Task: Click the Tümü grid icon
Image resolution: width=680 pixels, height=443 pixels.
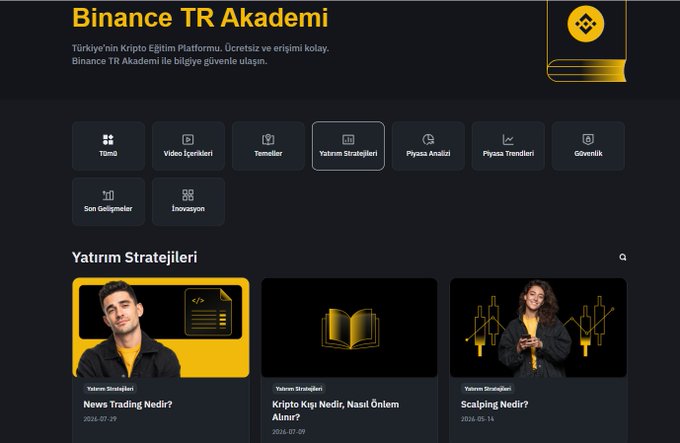Action: (x=108, y=140)
